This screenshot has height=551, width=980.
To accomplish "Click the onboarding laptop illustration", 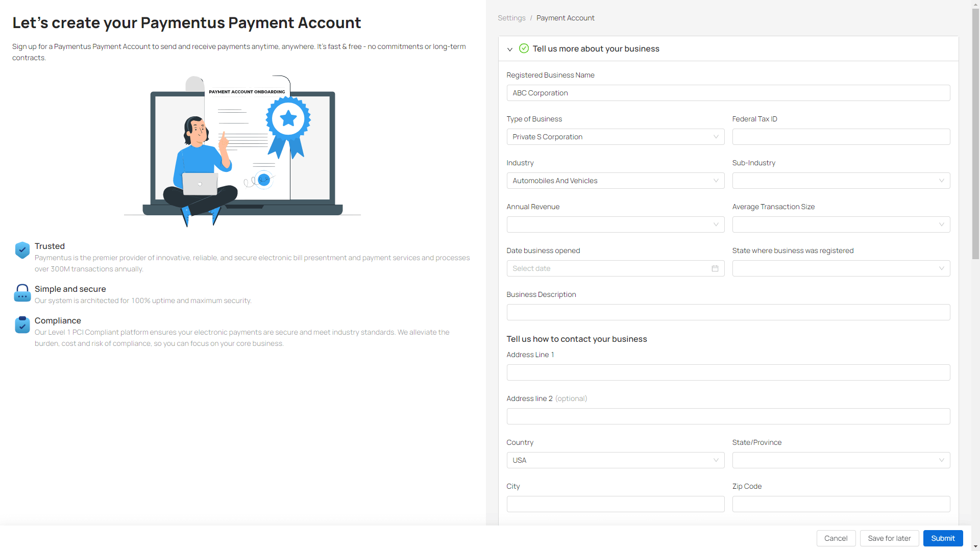I will click(x=242, y=151).
